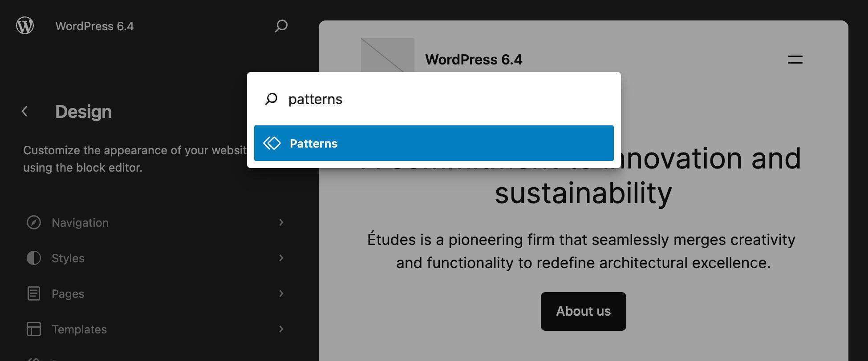
Task: Click the Pages document icon
Action: coord(34,293)
